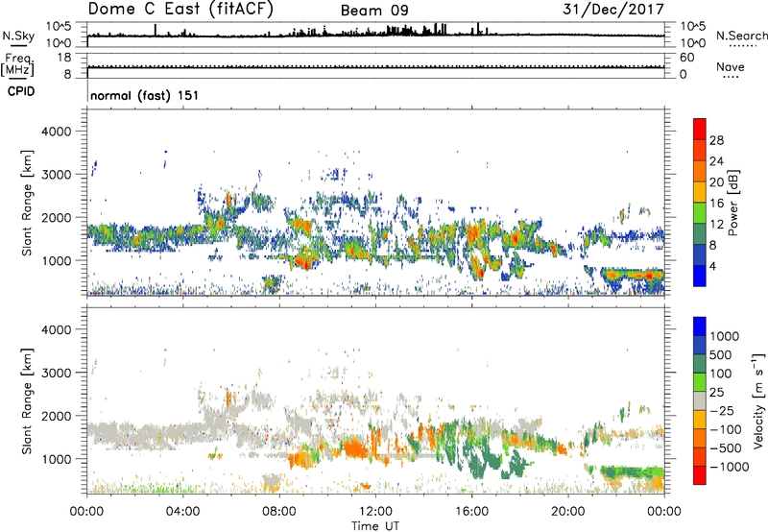This screenshot has height=532, width=768.
Task: Click the 'Nave' legend label
Action: pyautogui.click(x=731, y=66)
